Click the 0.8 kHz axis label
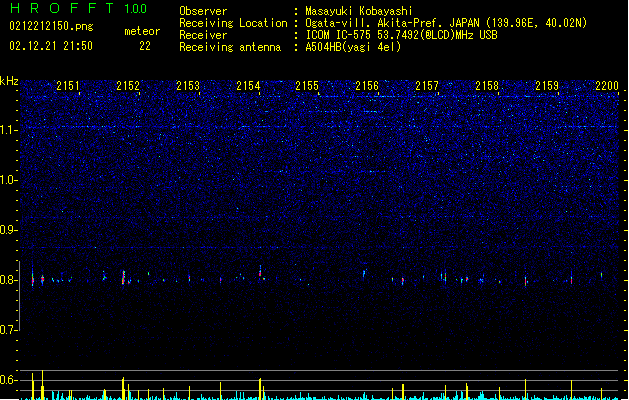The width and height of the screenshot is (629, 400). pos(9,280)
